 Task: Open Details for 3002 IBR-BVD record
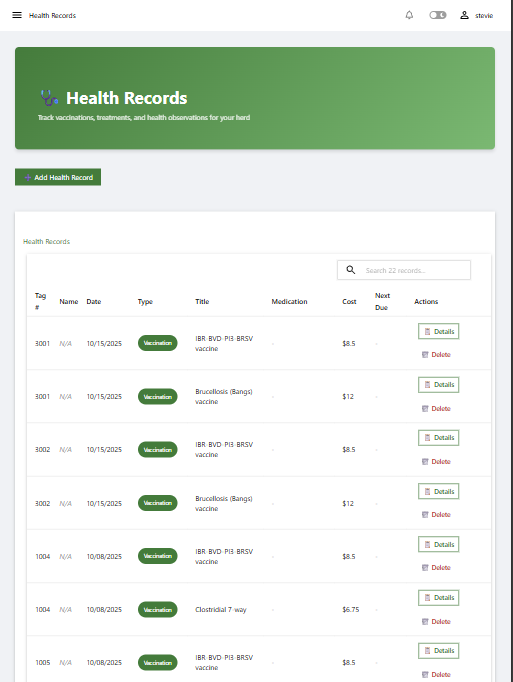(x=439, y=438)
